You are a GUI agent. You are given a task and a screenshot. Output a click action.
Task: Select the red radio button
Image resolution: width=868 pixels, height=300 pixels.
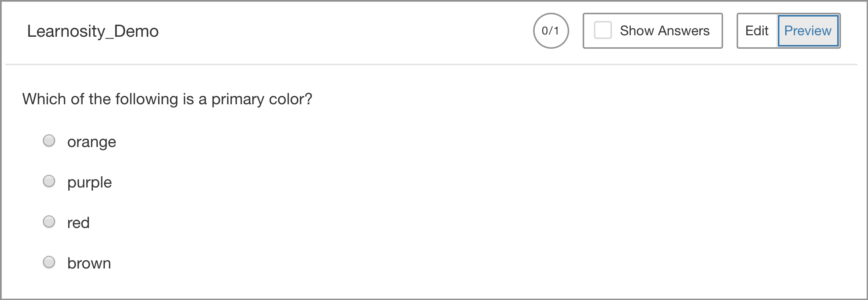pos(49,222)
